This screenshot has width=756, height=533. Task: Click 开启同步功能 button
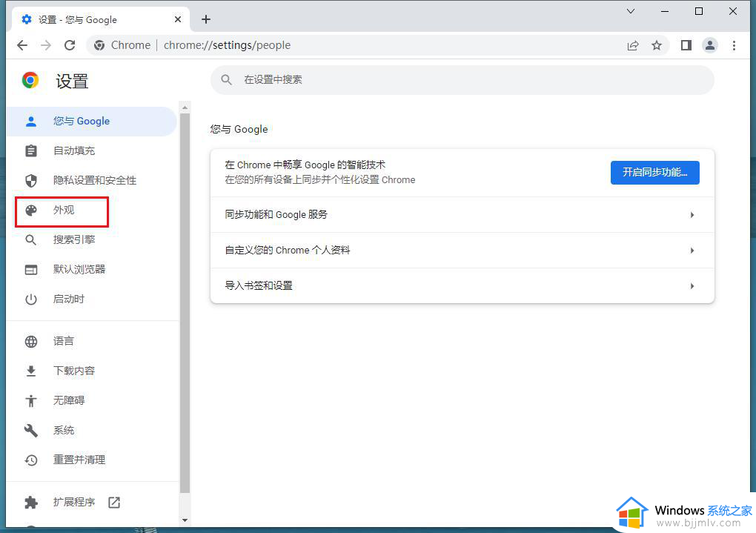(654, 172)
